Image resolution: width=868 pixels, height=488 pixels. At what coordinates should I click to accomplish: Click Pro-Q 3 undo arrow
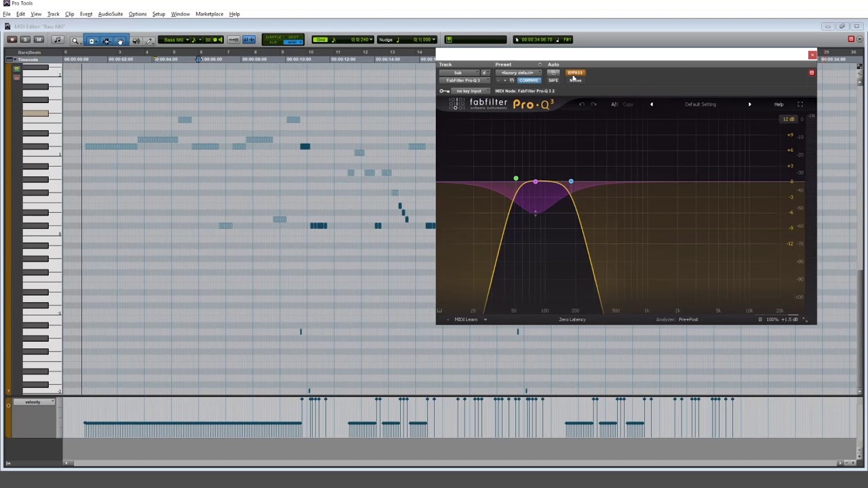[581, 104]
